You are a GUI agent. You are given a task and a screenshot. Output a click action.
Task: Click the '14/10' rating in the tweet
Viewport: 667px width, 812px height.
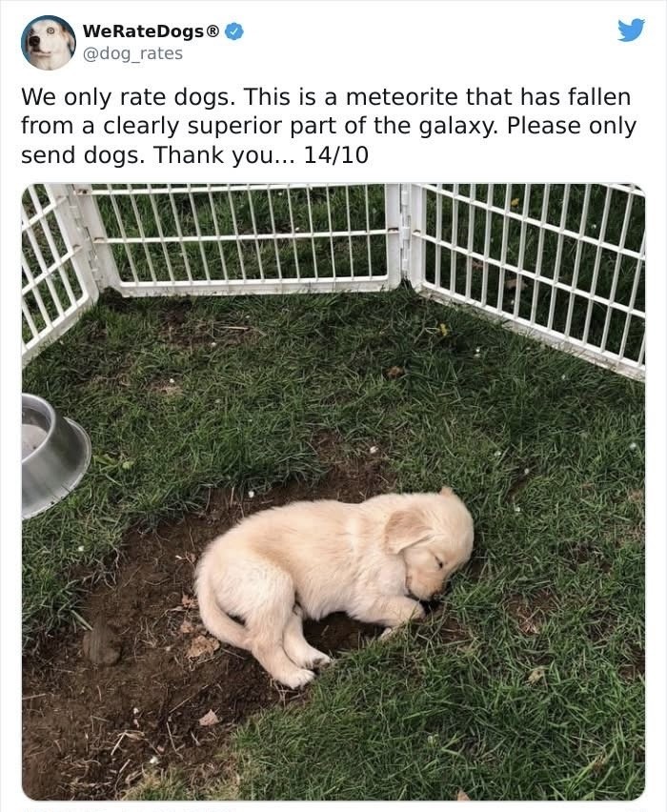335,154
